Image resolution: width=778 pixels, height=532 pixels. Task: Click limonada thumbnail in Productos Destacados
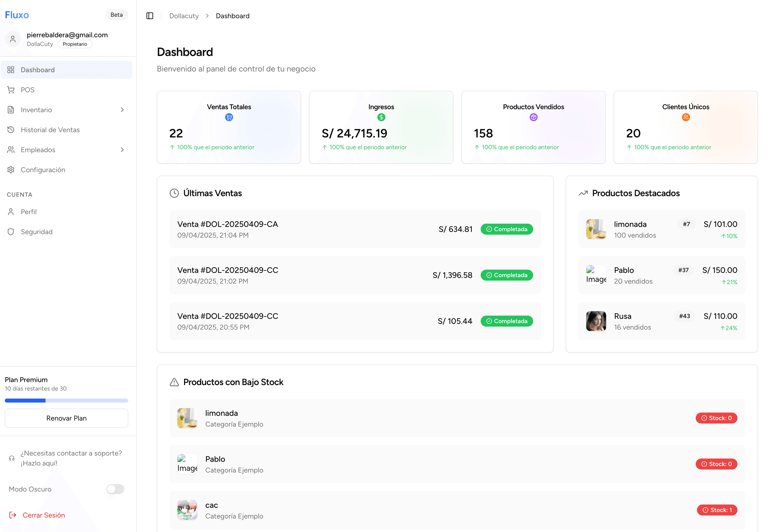click(x=596, y=229)
